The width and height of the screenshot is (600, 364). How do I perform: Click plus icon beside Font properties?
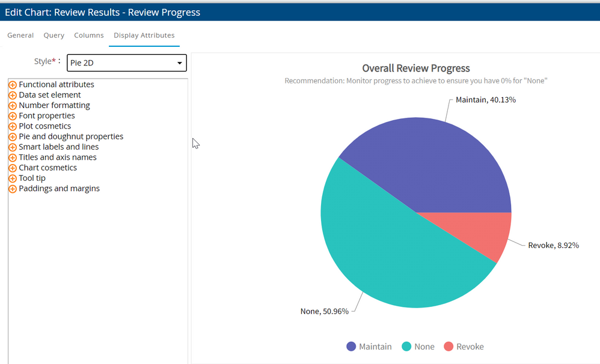tap(13, 116)
